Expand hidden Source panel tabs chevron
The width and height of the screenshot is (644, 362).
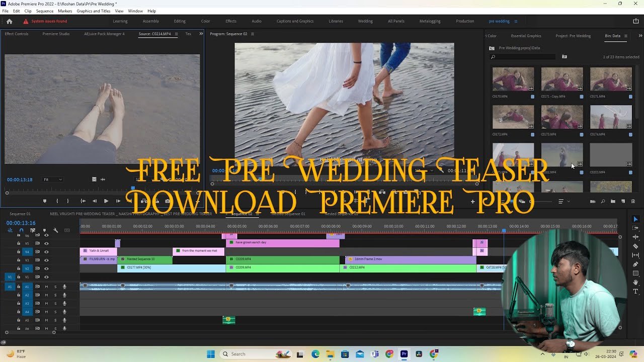[201, 34]
